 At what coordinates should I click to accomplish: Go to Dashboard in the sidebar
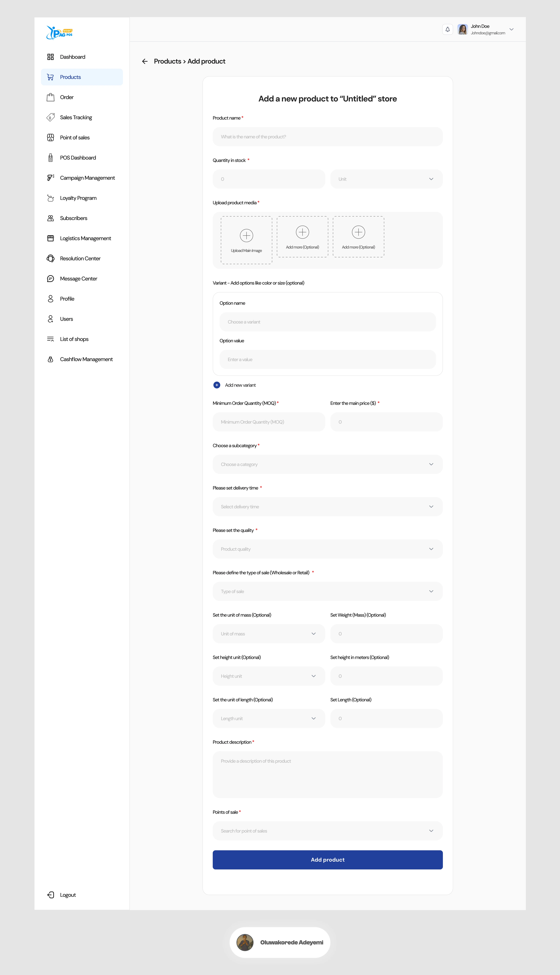[x=82, y=57]
